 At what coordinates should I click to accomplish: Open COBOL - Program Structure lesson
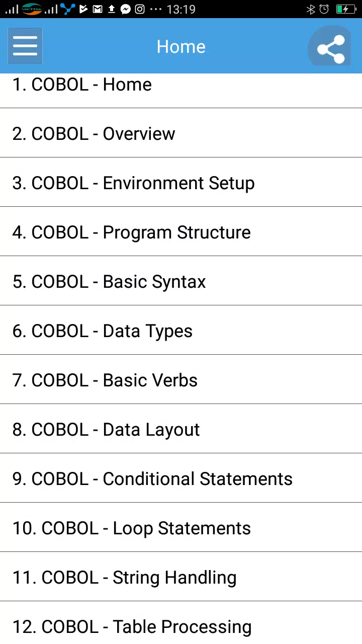pos(181,231)
